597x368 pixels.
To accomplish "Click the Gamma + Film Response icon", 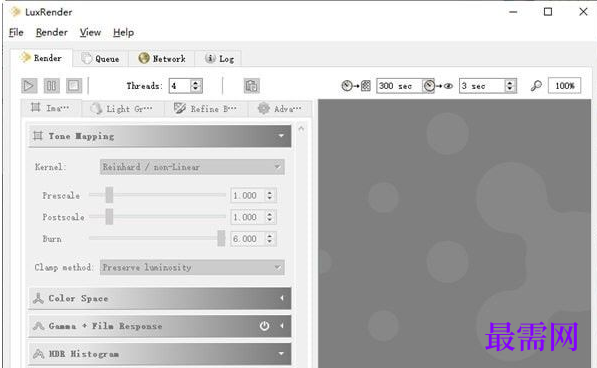I will [x=38, y=326].
